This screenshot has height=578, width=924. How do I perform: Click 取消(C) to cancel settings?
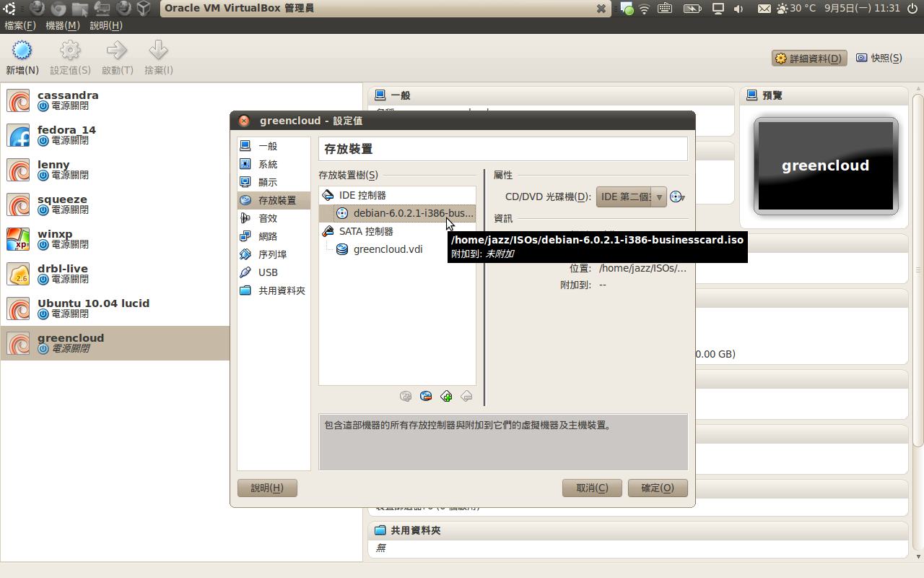point(592,488)
